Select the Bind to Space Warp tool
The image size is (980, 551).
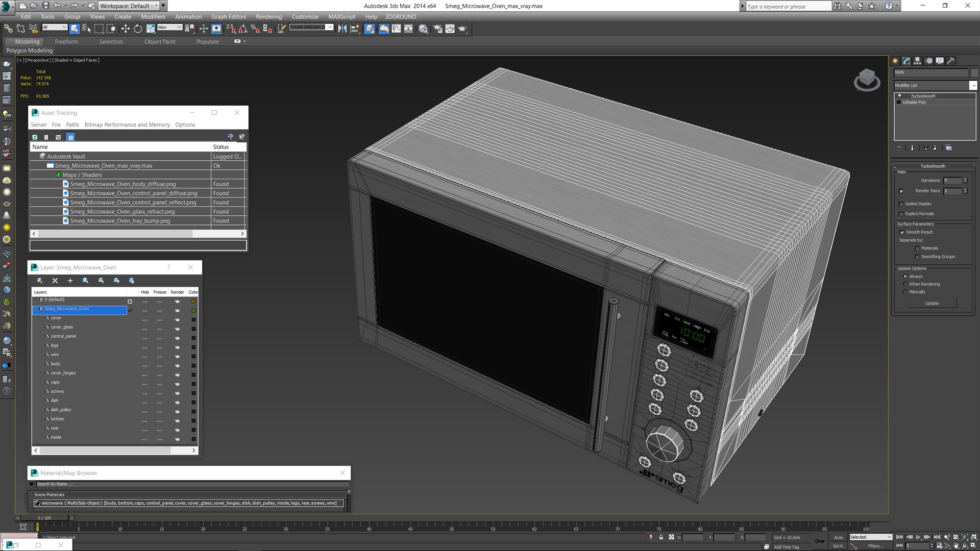(x=33, y=29)
